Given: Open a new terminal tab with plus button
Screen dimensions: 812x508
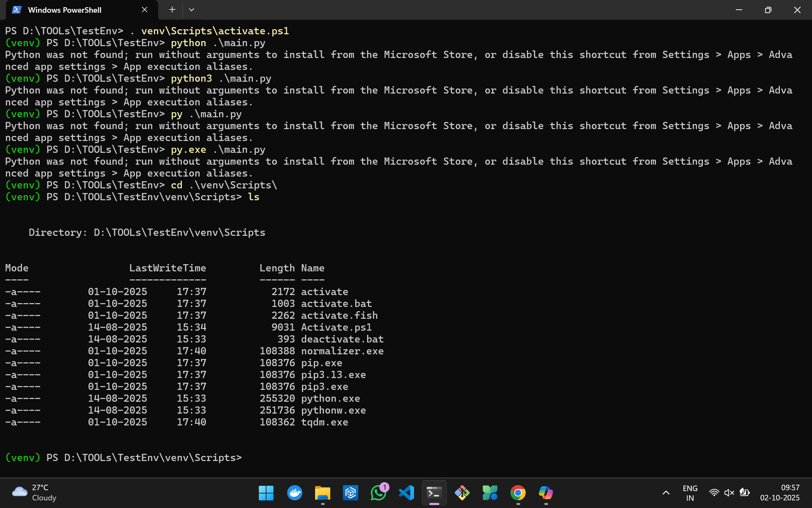Looking at the screenshot, I should [x=172, y=10].
